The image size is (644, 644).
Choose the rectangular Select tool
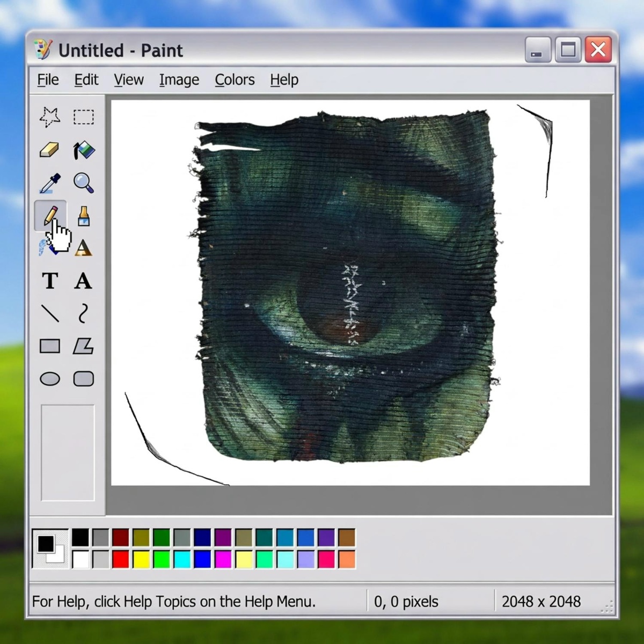pos(84,116)
